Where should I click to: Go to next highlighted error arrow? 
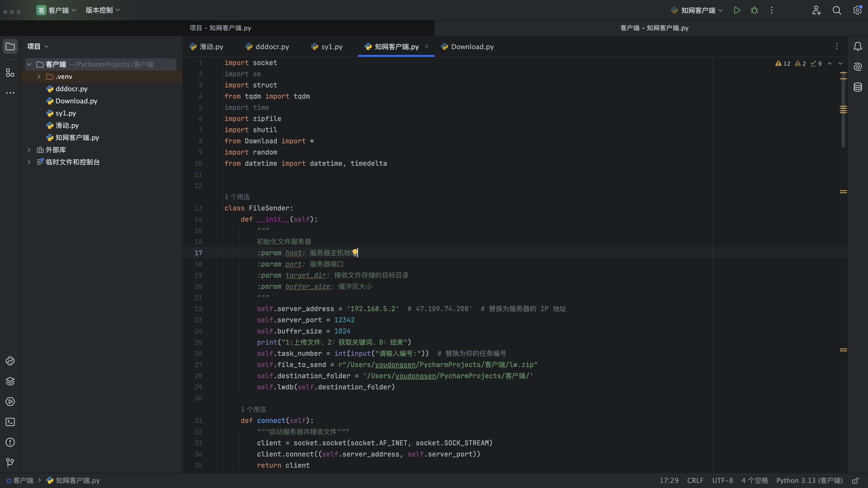point(841,63)
